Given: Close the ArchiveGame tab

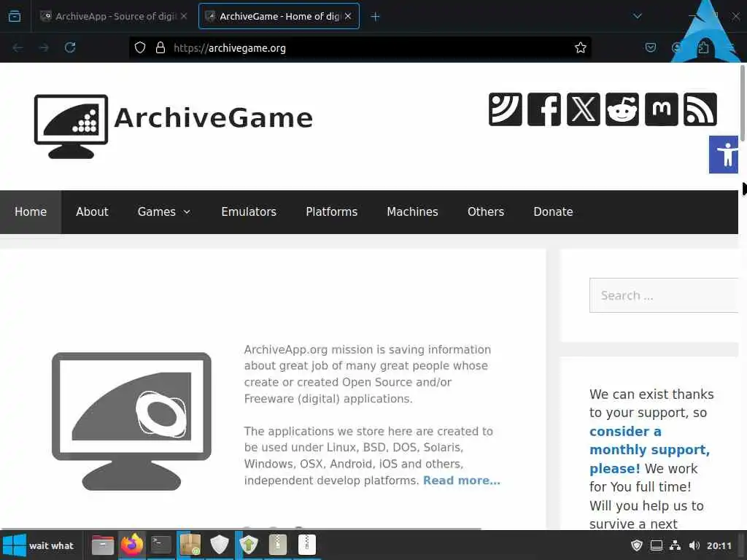Looking at the screenshot, I should click(x=348, y=16).
